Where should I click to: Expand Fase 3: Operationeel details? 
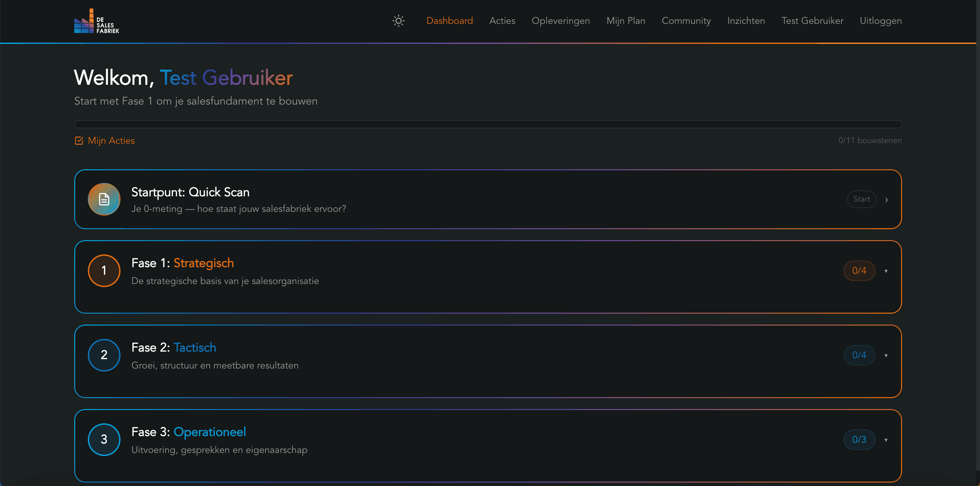point(887,440)
